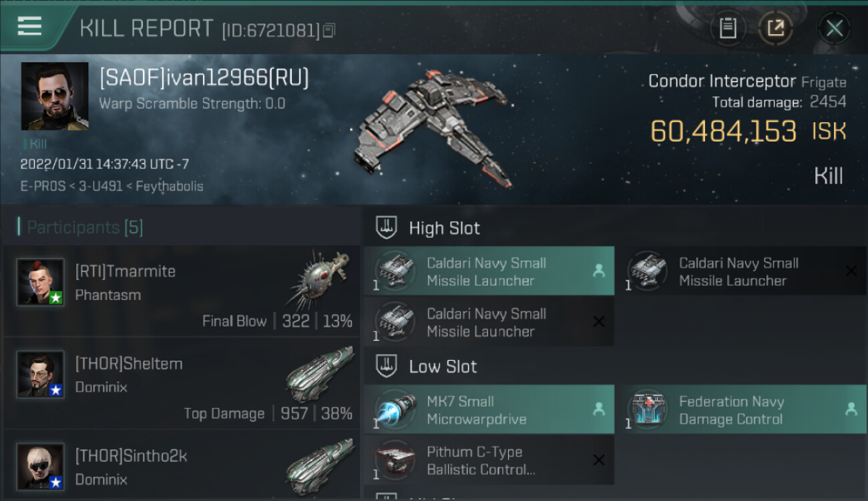
Task: Select first Caldari Navy Small Missile Launcher
Action: (x=489, y=271)
